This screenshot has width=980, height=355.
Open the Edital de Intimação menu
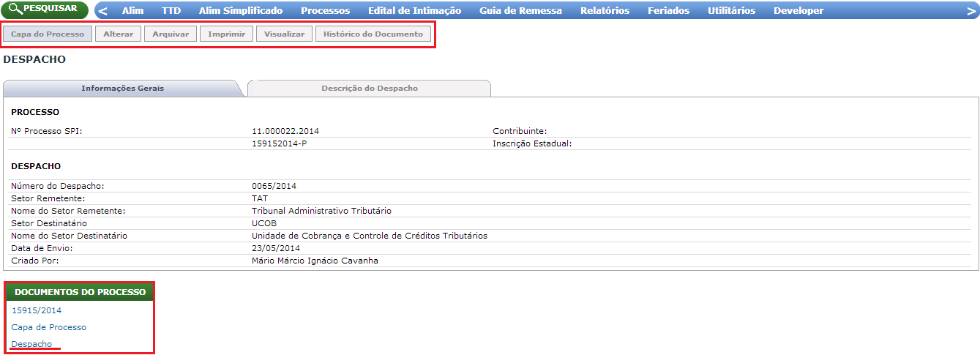415,11
